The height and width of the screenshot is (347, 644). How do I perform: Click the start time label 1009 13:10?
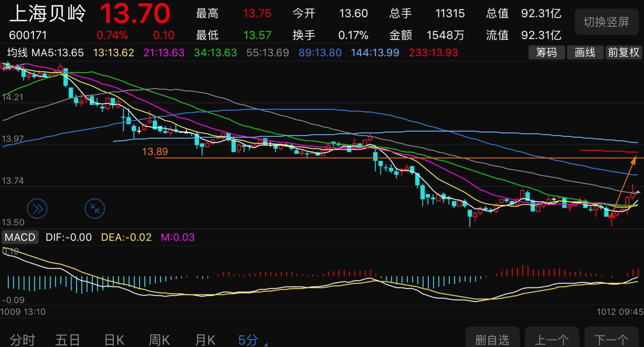point(23,312)
